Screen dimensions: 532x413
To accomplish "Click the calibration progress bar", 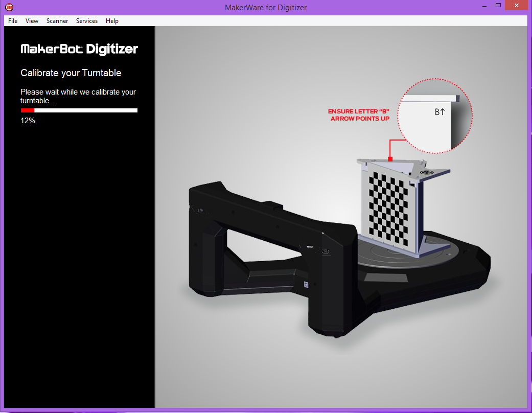I will [x=79, y=110].
